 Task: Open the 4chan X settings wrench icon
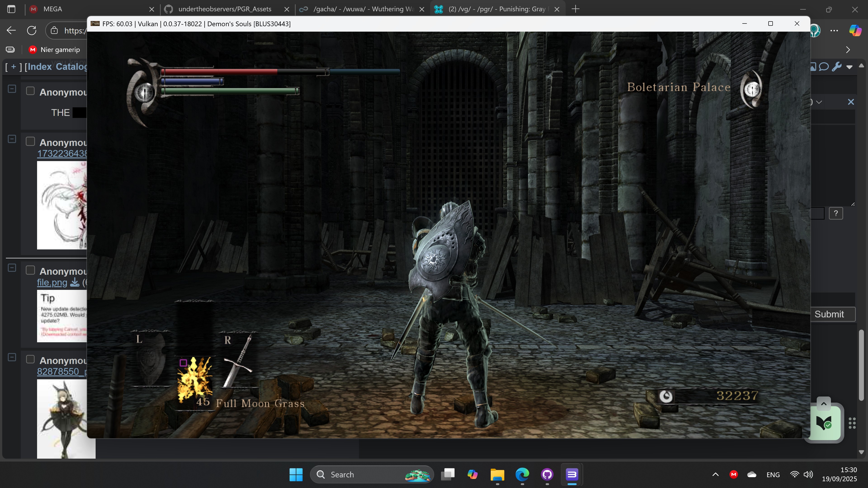837,67
